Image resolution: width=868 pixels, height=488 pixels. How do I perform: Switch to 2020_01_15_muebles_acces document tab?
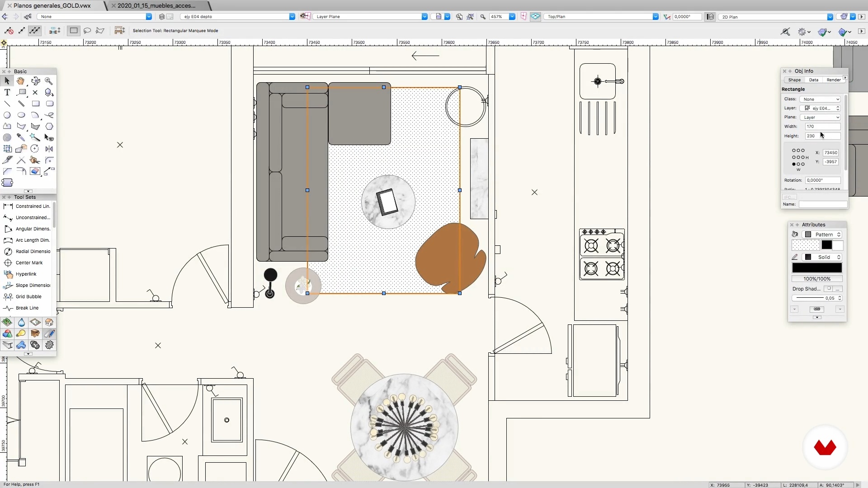pyautogui.click(x=156, y=5)
